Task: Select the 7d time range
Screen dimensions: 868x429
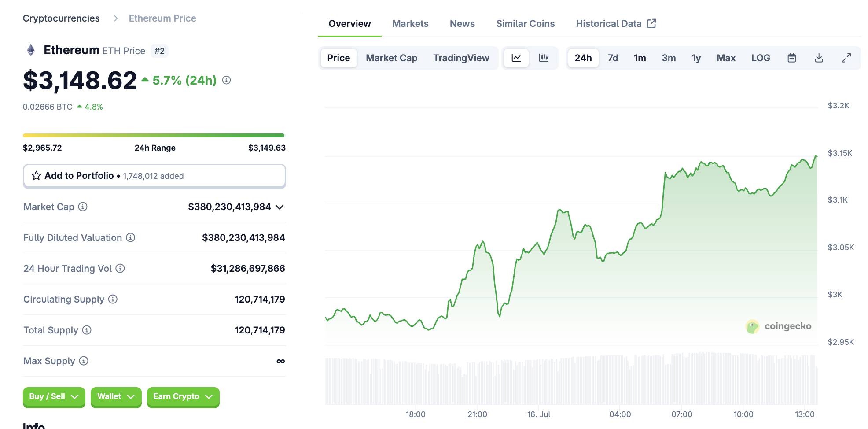Action: click(x=613, y=58)
